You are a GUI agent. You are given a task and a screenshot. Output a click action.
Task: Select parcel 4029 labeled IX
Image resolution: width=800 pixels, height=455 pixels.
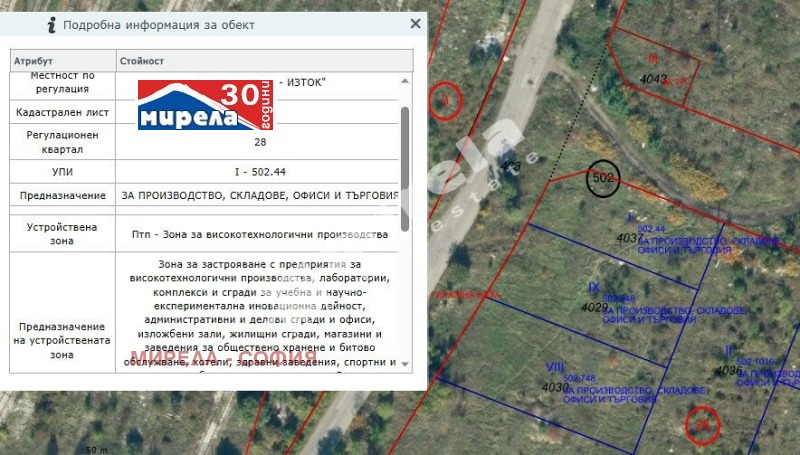click(x=595, y=307)
